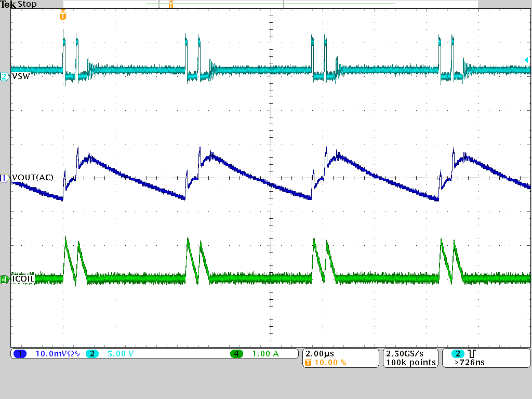The image size is (532, 399).
Task: Click the 10.00 % horizontal position indicator
Action: pos(330,363)
